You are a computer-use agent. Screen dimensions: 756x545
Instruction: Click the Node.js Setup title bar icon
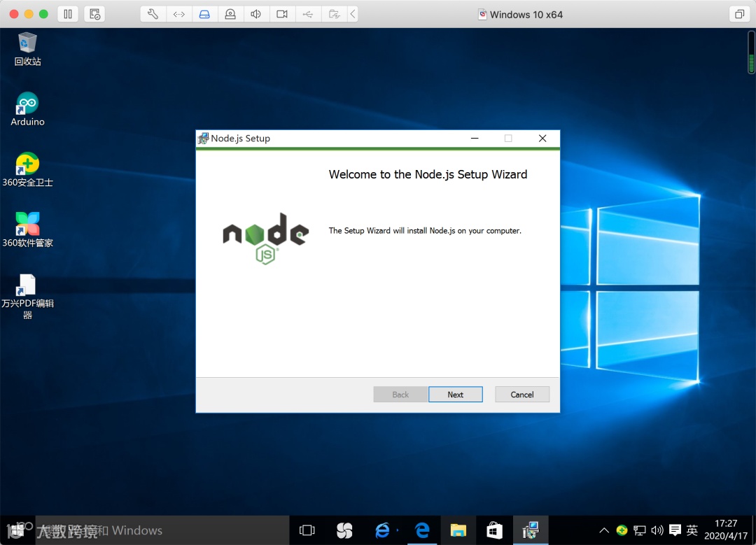tap(204, 139)
